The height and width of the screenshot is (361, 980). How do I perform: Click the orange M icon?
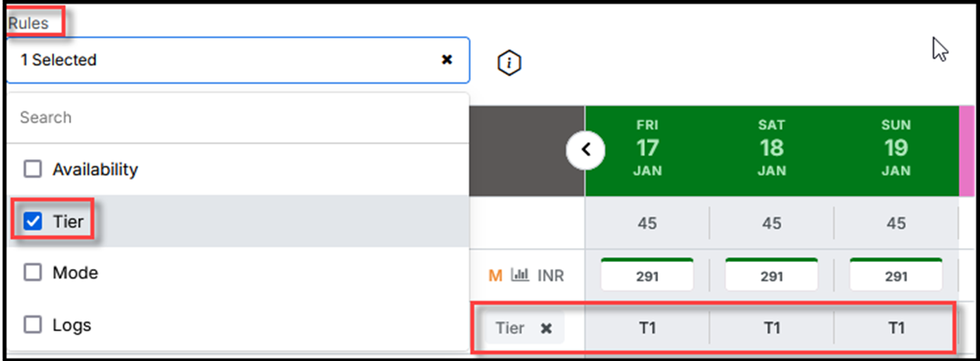coord(496,276)
